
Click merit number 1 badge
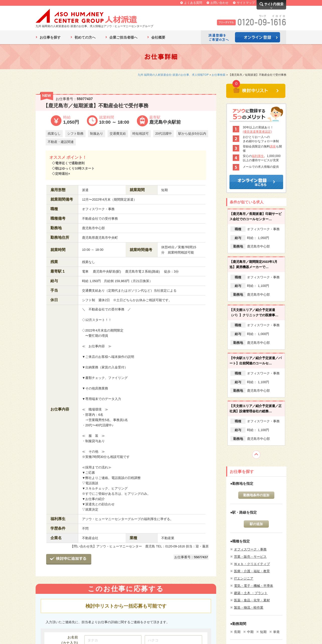(236, 129)
